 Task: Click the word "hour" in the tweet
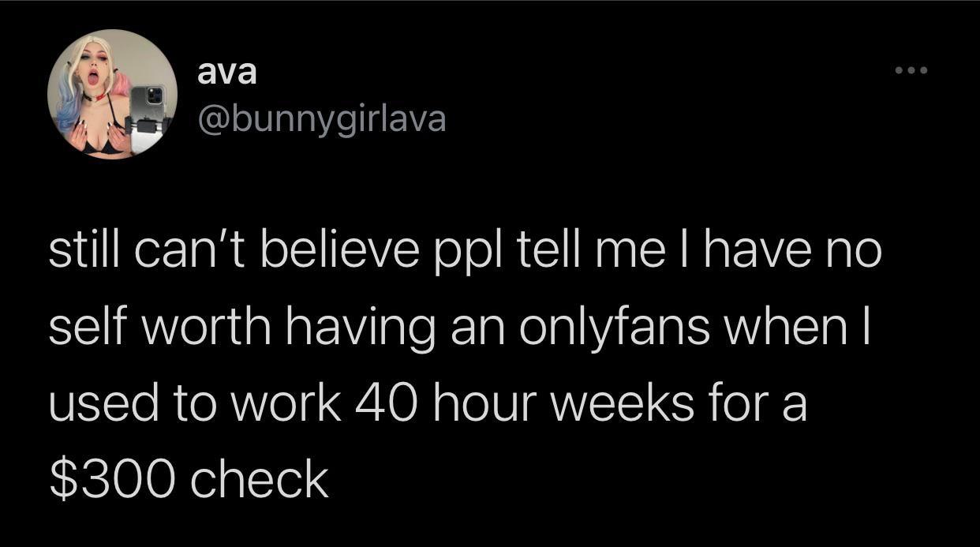pos(488,404)
